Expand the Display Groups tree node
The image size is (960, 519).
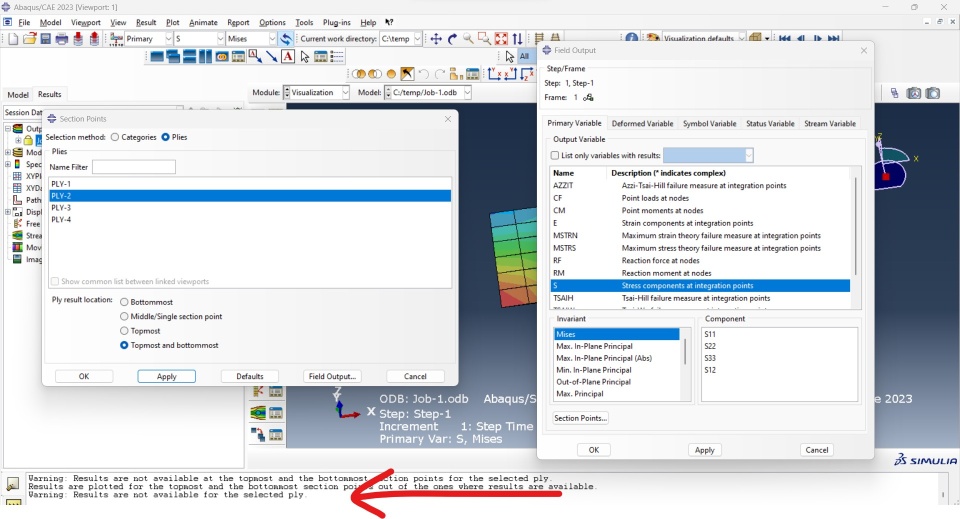coord(8,212)
